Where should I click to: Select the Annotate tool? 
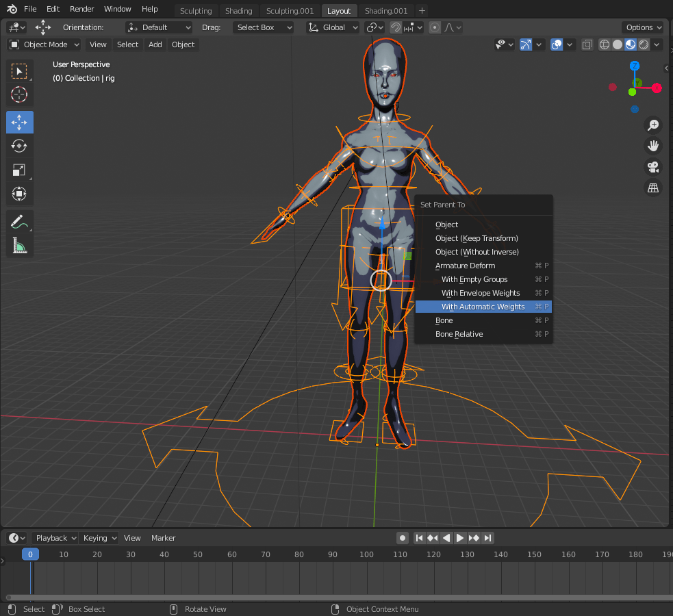coord(19,221)
